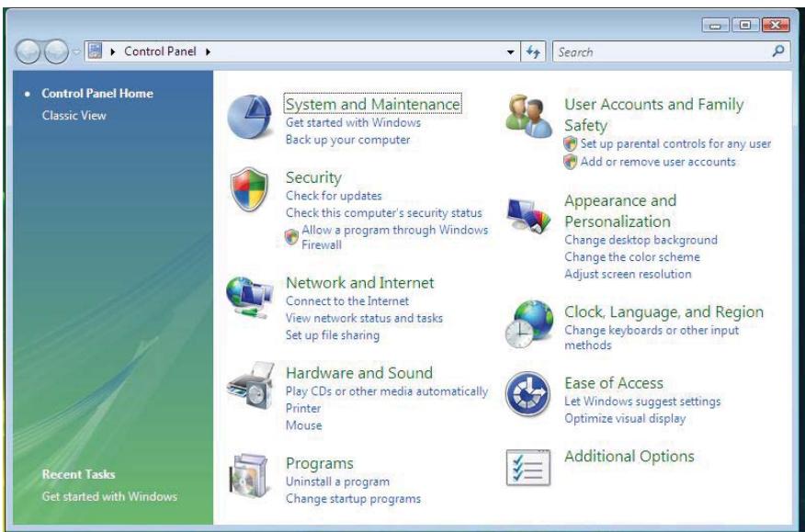
Task: Click the Additional Options checklist icon
Action: tap(527, 468)
